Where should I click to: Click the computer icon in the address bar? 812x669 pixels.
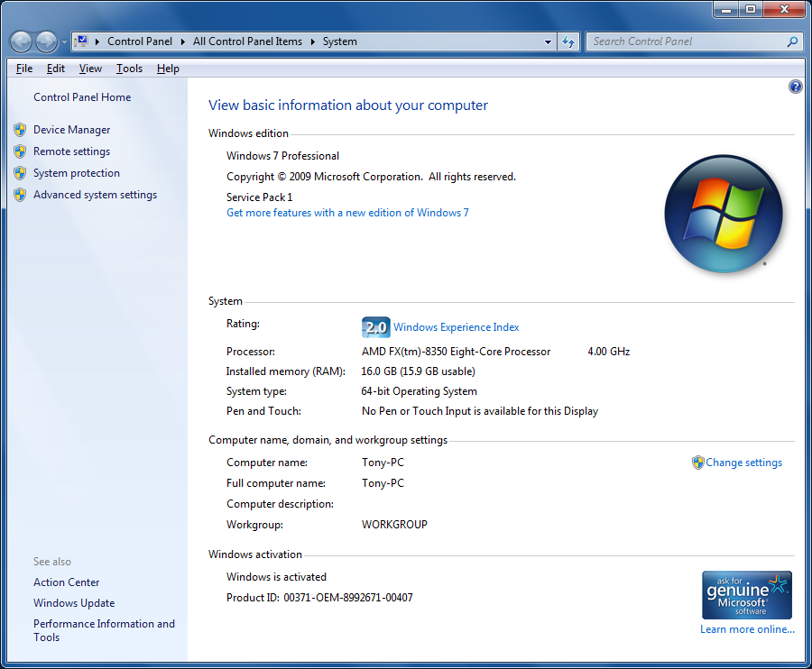coord(81,41)
